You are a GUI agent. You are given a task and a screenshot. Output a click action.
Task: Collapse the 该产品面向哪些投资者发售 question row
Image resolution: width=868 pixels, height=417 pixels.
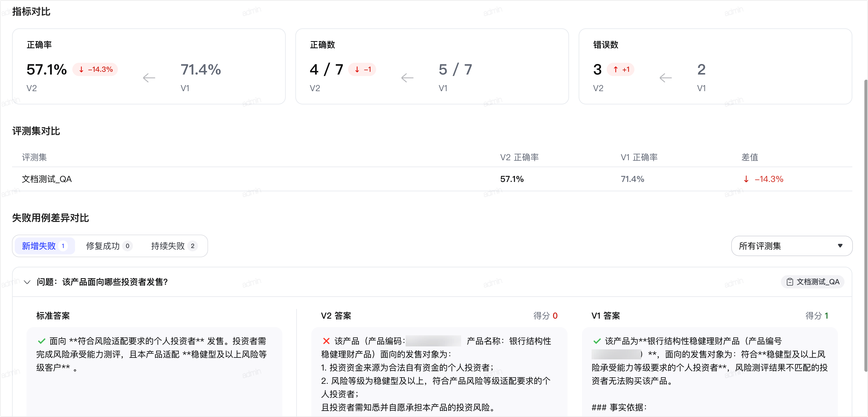coord(27,282)
